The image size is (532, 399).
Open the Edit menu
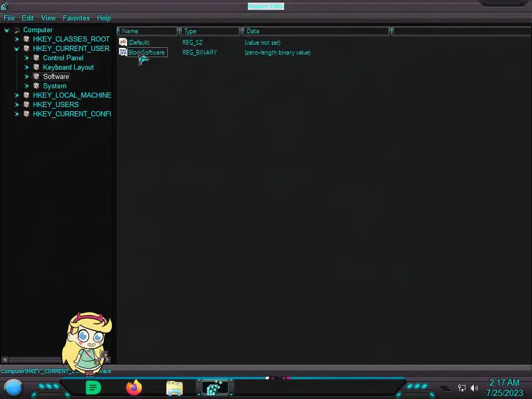[28, 18]
